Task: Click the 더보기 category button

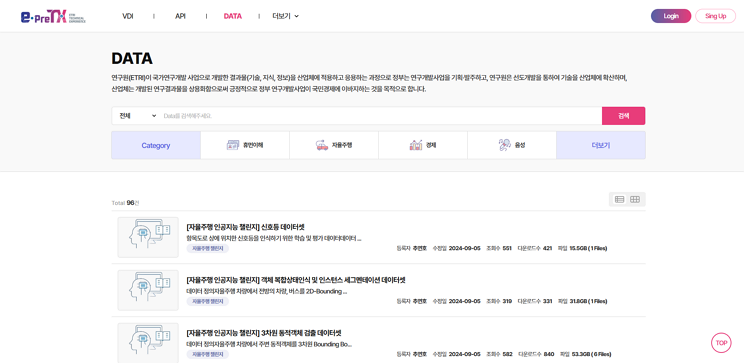Action: 601,146
